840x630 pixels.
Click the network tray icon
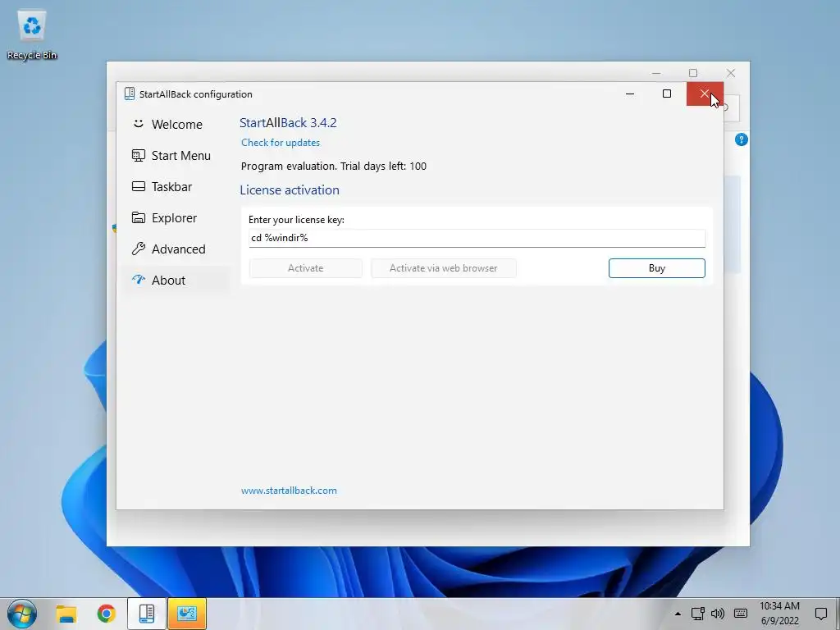pos(697,614)
